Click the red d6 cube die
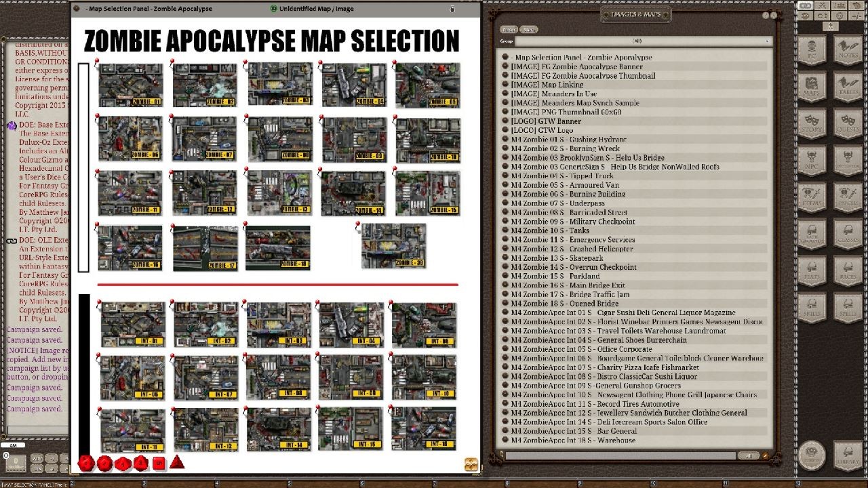 click(159, 464)
